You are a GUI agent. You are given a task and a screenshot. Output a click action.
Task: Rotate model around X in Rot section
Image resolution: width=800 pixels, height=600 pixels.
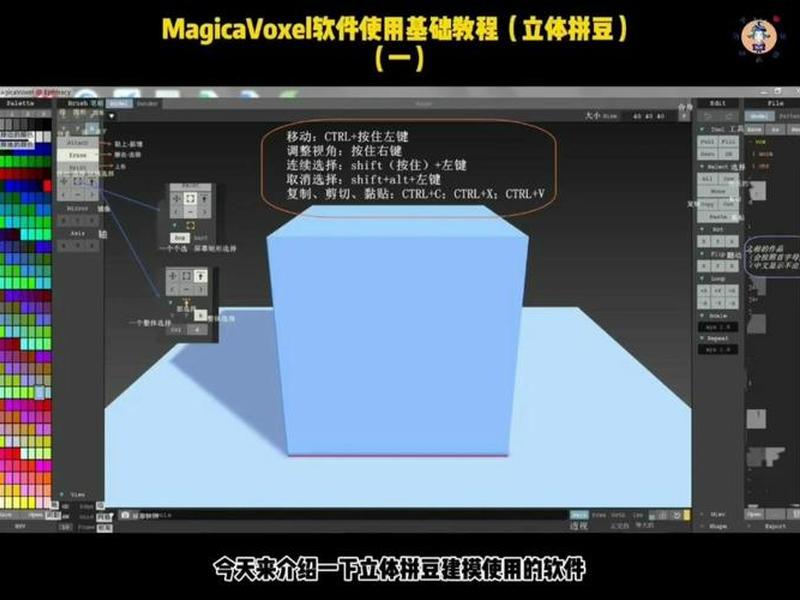[x=704, y=241]
